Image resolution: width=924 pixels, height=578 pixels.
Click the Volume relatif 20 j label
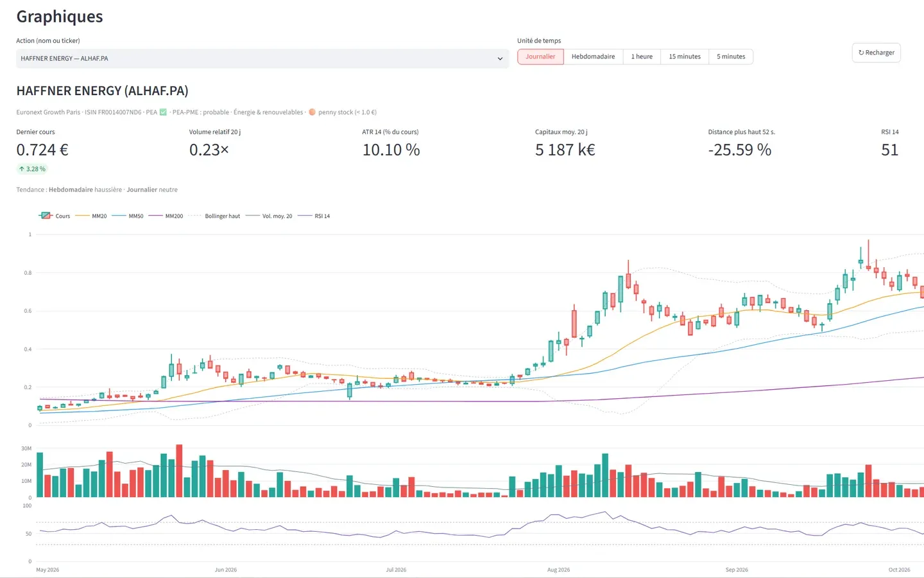(x=215, y=132)
